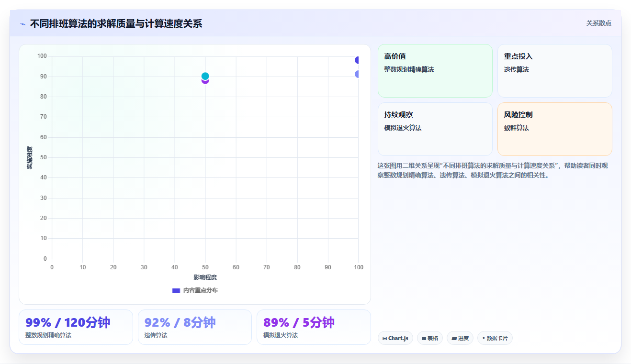
Task: Click the 89% / 5分钟 stat card
Action: pyautogui.click(x=314, y=327)
